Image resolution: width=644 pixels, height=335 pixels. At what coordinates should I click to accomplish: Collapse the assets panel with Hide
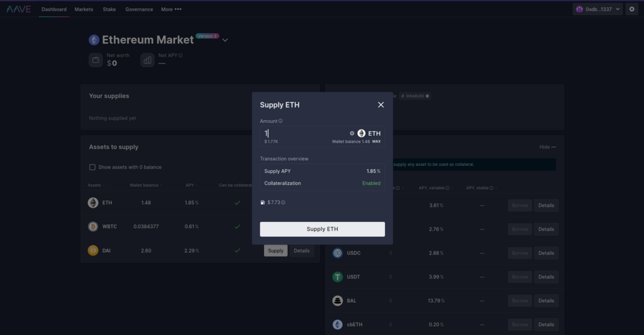tap(548, 147)
